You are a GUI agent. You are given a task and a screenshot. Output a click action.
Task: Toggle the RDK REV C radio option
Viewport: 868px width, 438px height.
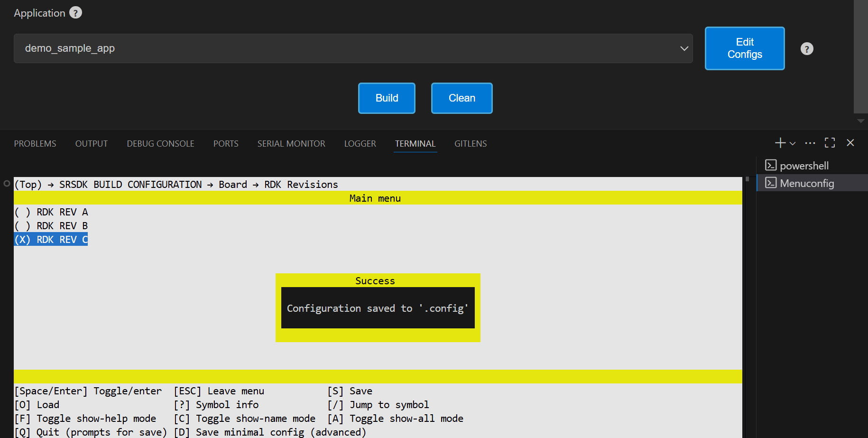click(51, 240)
